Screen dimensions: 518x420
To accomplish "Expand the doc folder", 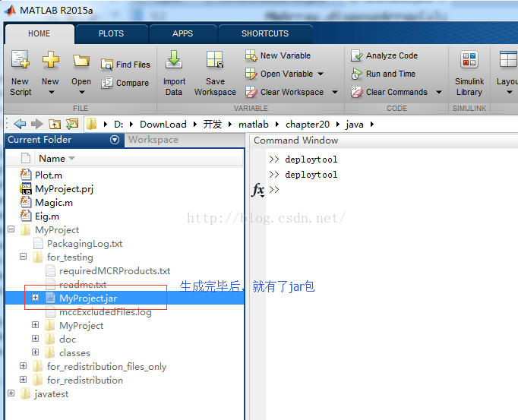I will click(x=36, y=339).
